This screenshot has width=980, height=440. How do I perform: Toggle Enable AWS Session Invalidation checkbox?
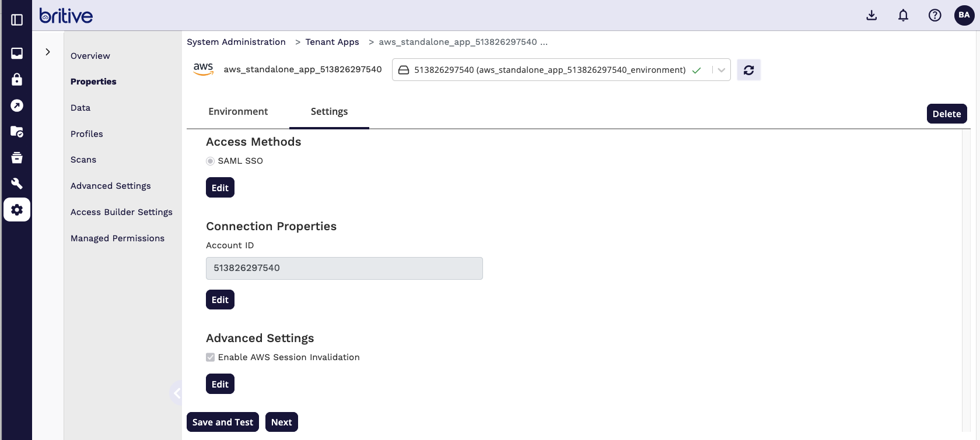(210, 357)
